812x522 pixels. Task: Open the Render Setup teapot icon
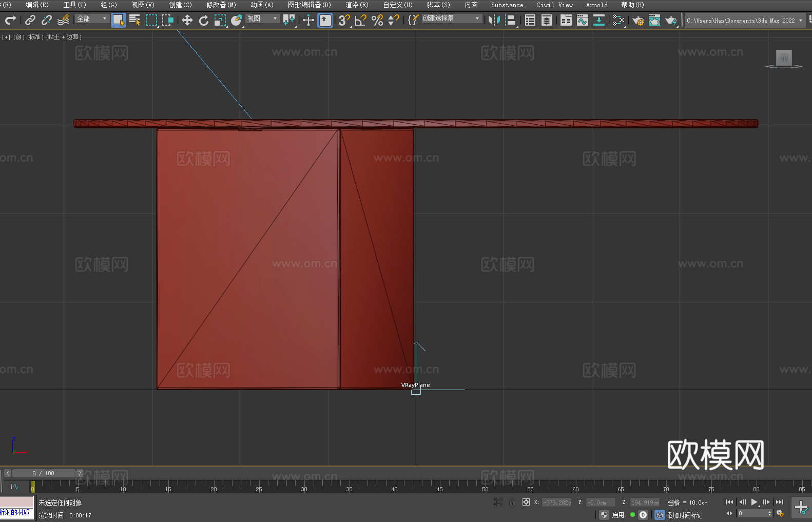click(638, 20)
